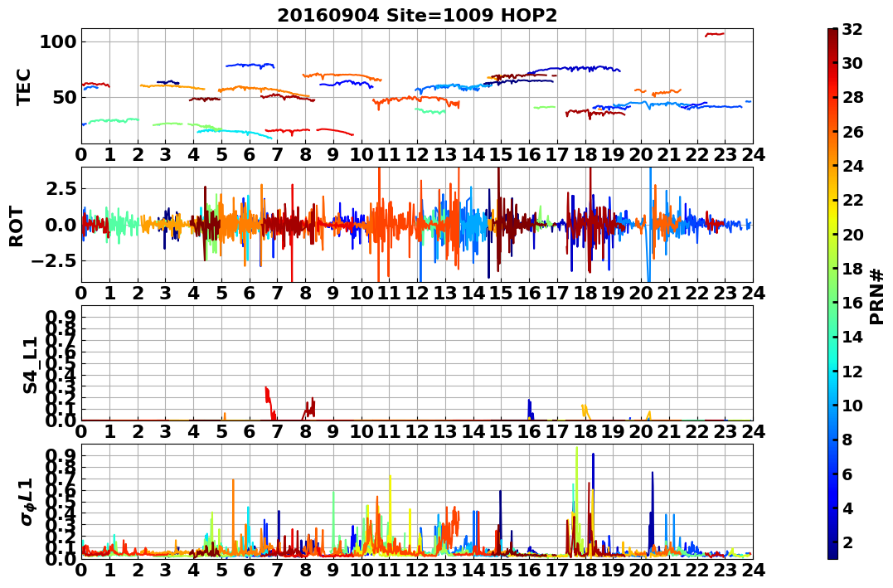The image size is (893, 588).
Task: Click the colorbar tick label 4
Action: pyautogui.click(x=847, y=508)
